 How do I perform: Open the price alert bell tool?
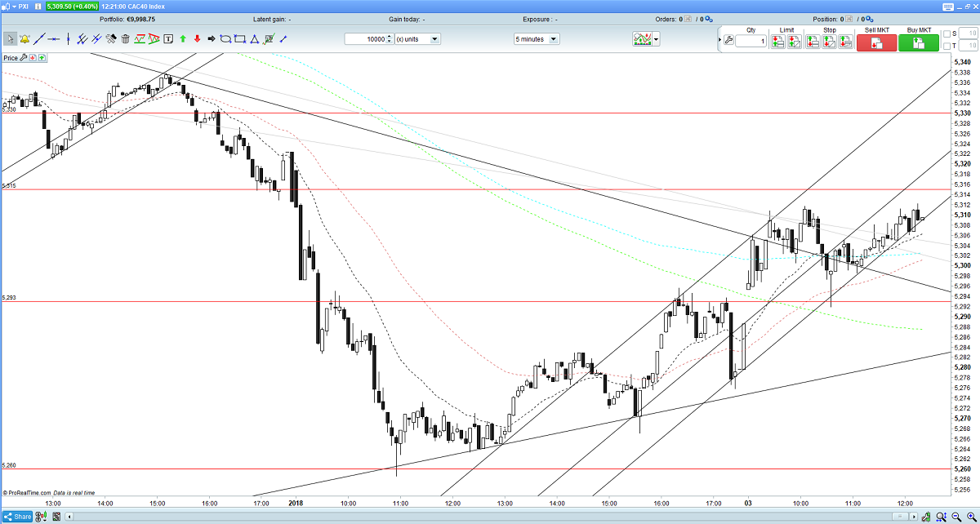(x=24, y=39)
